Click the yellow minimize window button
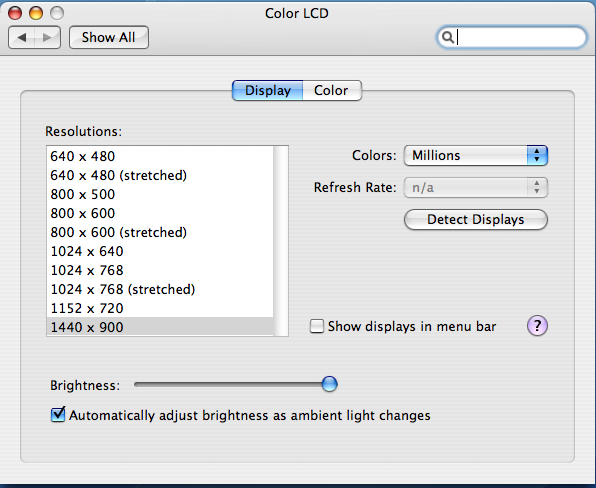Viewport: 596px width, 488px height. point(36,13)
